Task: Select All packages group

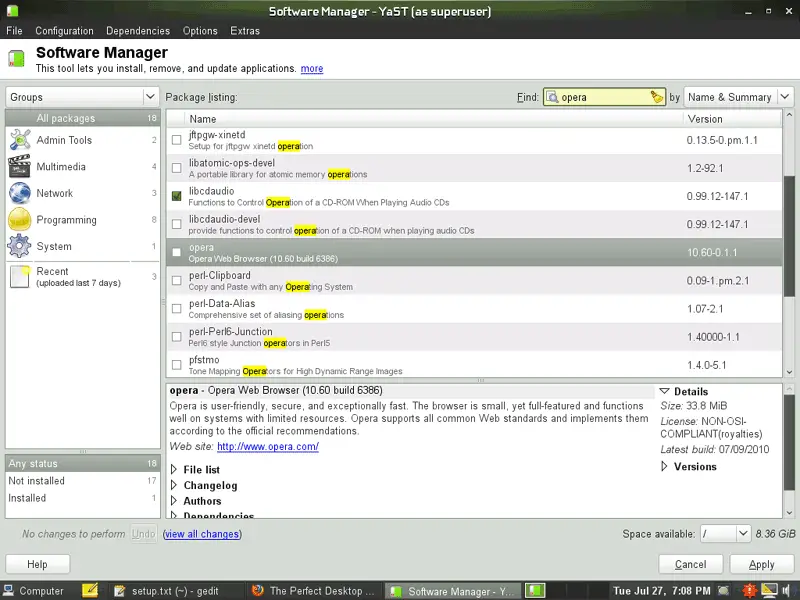Action: pyautogui.click(x=83, y=118)
